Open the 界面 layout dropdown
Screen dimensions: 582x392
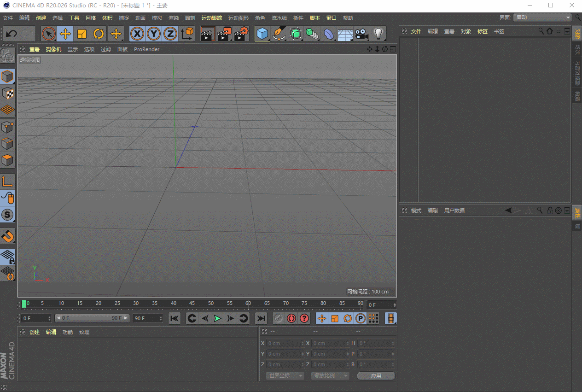pyautogui.click(x=543, y=18)
